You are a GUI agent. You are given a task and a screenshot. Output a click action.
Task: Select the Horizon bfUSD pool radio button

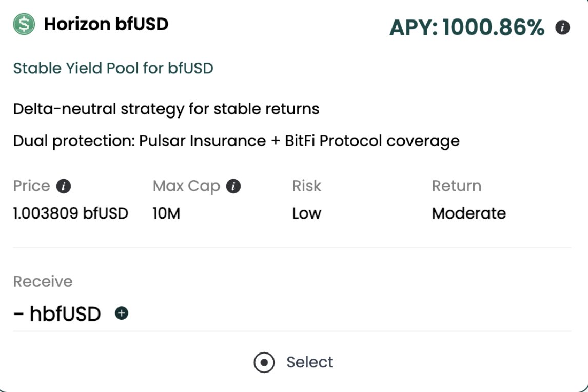point(264,362)
